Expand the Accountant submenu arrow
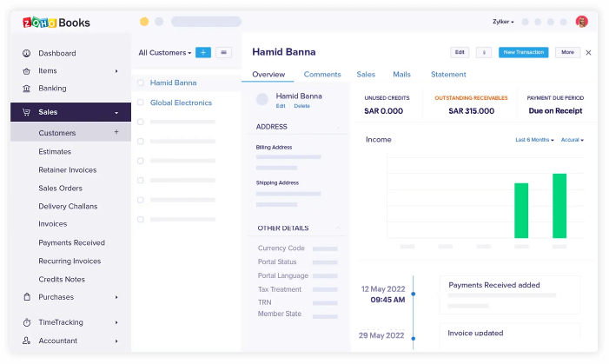 (116, 341)
